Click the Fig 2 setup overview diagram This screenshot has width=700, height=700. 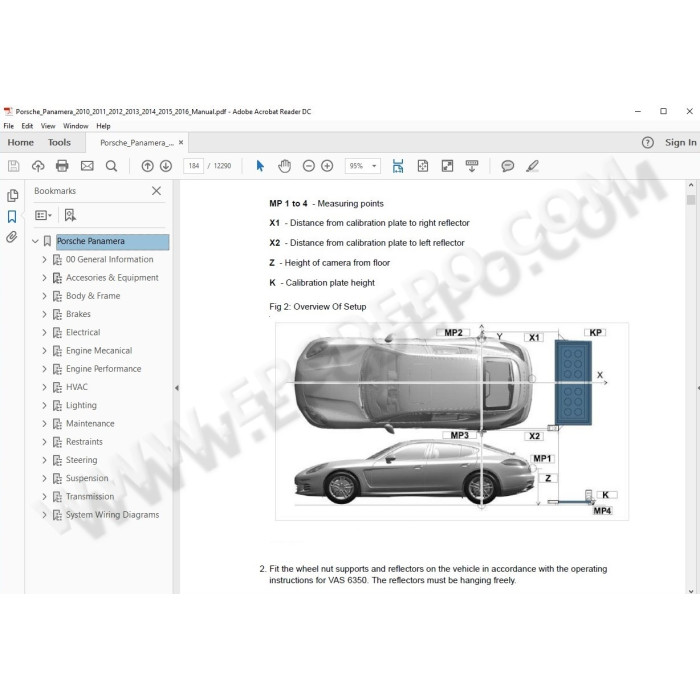click(452, 421)
